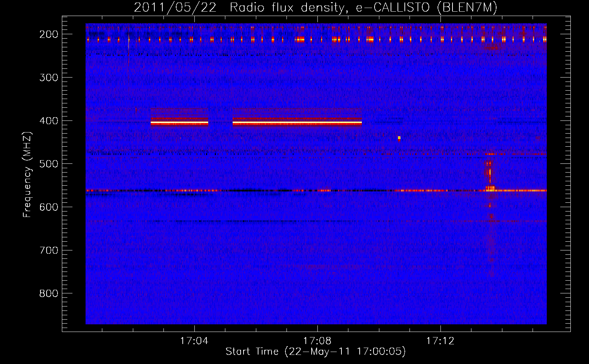
Task: Click the 200 frequency tick label
Action: coord(49,34)
